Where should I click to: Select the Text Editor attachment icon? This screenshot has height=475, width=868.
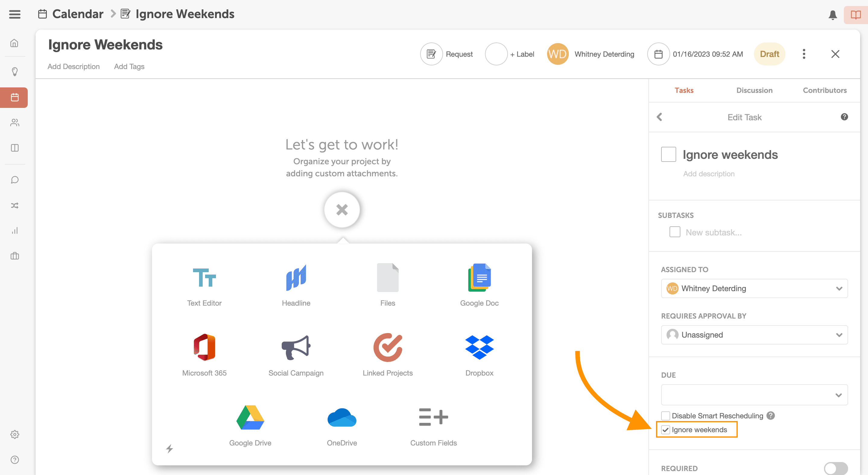[x=204, y=278]
